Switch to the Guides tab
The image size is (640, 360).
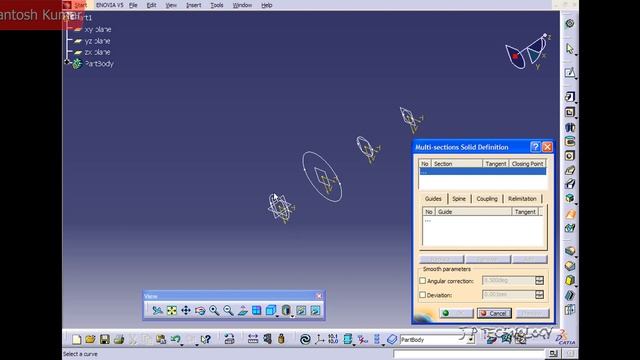(433, 199)
